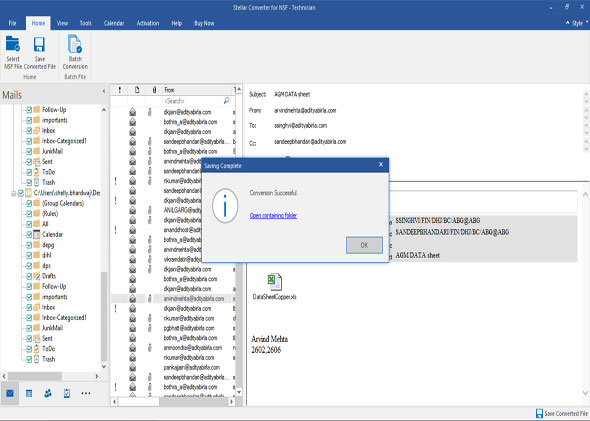Viewport: 590px width, 421px height.
Task: Toggle the dihl folder checkbox
Action: pos(29,255)
